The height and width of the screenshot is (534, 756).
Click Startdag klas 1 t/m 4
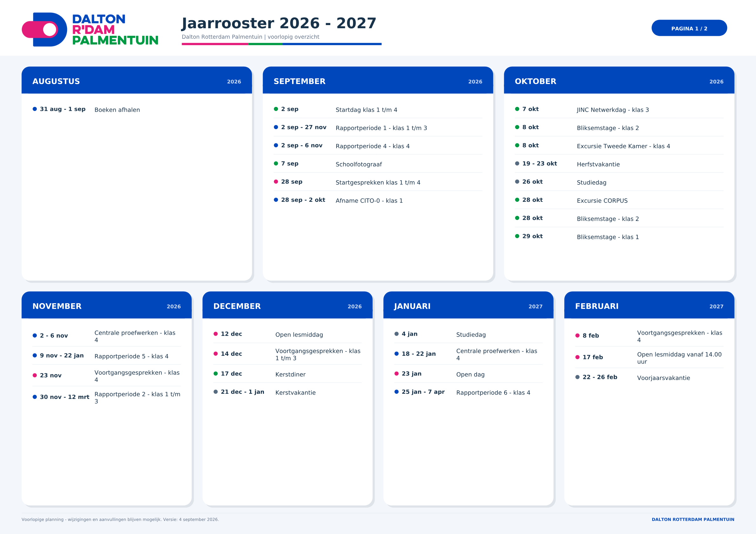pyautogui.click(x=366, y=110)
